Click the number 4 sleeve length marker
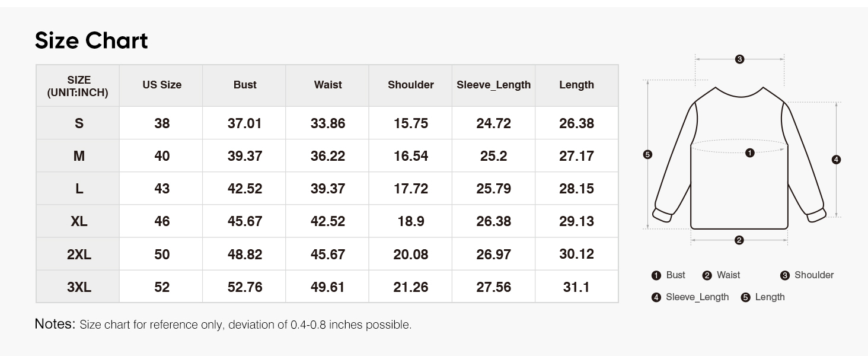The width and height of the screenshot is (868, 356). [x=836, y=160]
